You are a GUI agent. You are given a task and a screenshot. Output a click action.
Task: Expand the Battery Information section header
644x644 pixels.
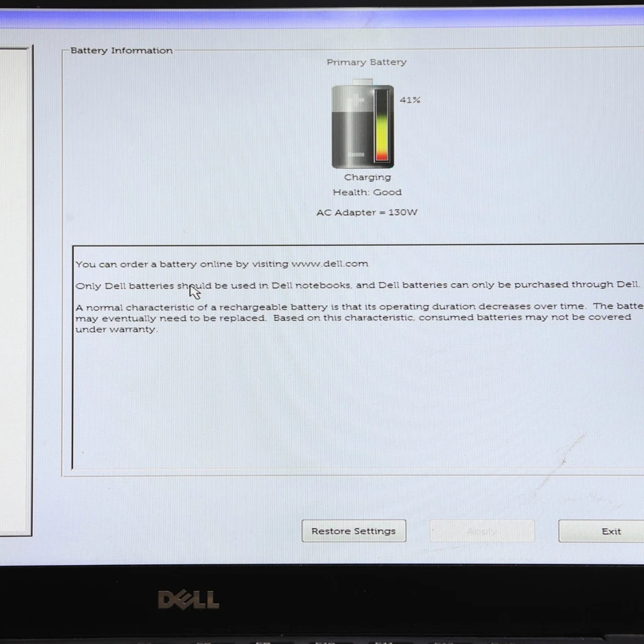point(121,50)
